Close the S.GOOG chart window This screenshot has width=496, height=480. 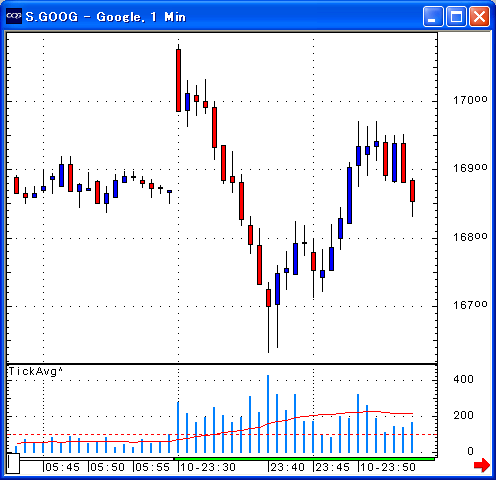[x=479, y=16]
